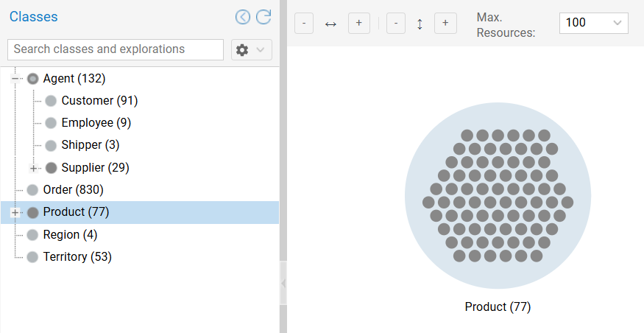The width and height of the screenshot is (644, 333).
Task: Select the Order (830) class
Action: [73, 190]
